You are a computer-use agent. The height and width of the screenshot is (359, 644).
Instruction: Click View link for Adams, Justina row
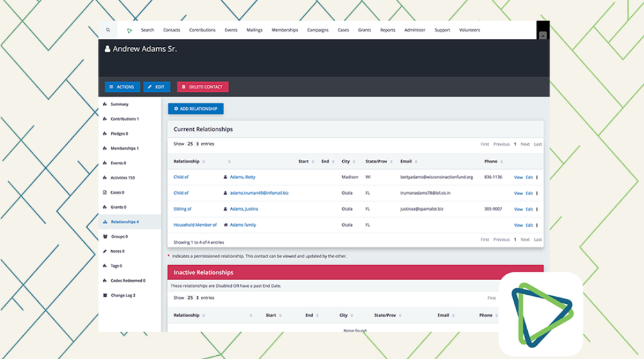click(518, 209)
